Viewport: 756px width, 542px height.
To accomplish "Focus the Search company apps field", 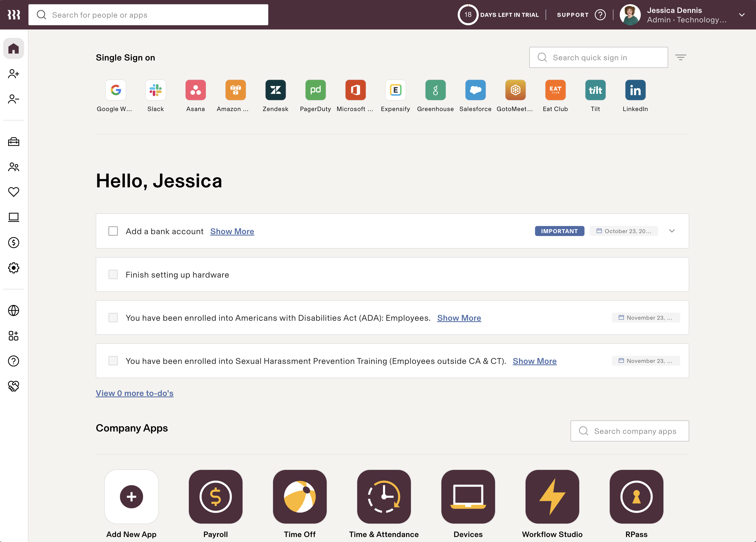I will point(630,431).
